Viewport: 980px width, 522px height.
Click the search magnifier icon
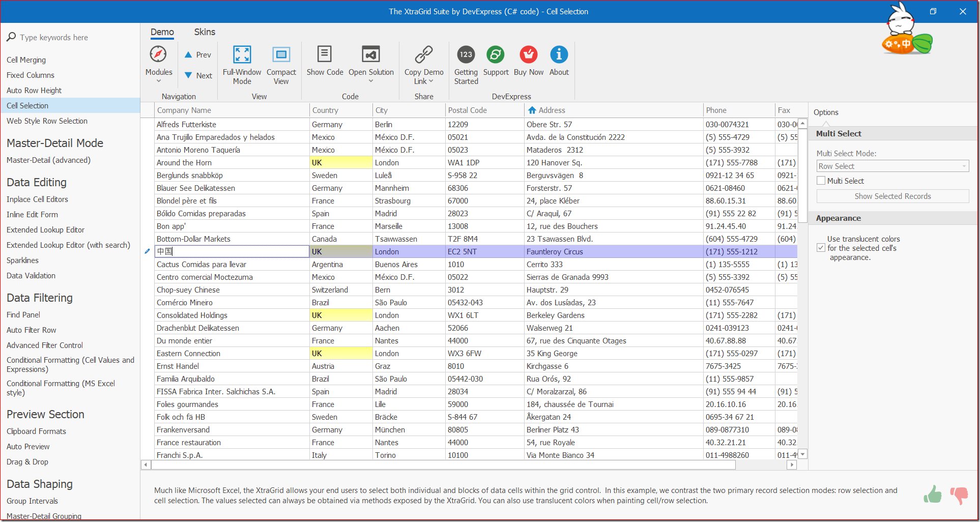(11, 37)
